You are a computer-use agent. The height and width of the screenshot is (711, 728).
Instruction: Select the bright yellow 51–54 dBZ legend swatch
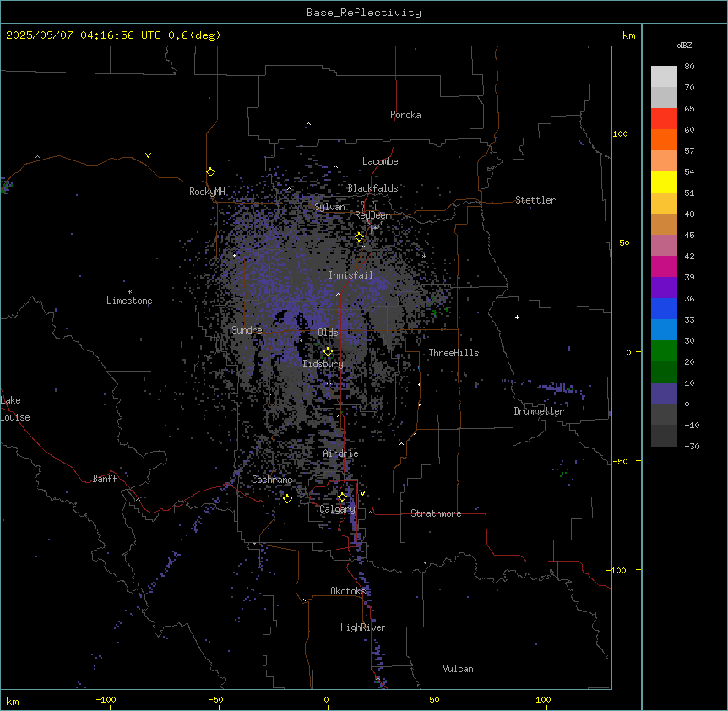pyautogui.click(x=664, y=182)
